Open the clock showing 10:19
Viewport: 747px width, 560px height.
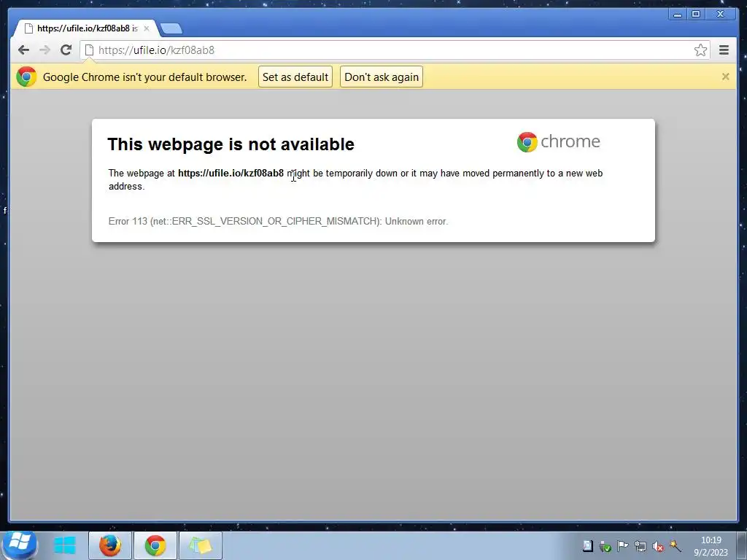pyautogui.click(x=711, y=546)
